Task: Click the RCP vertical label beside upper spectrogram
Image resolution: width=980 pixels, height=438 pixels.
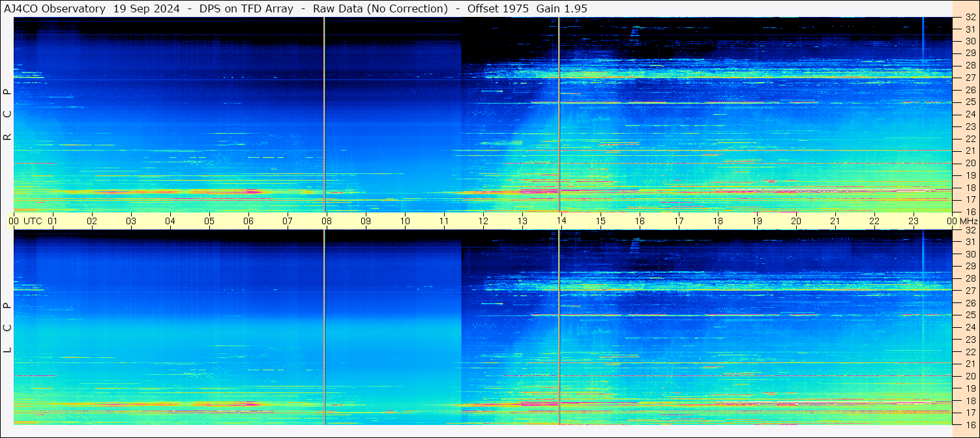Action: click(x=7, y=115)
